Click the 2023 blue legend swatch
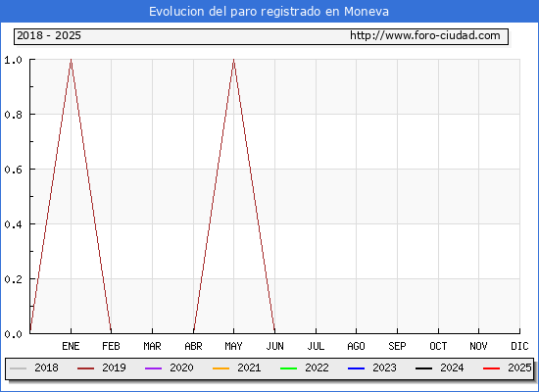539x392 pixels. click(356, 368)
